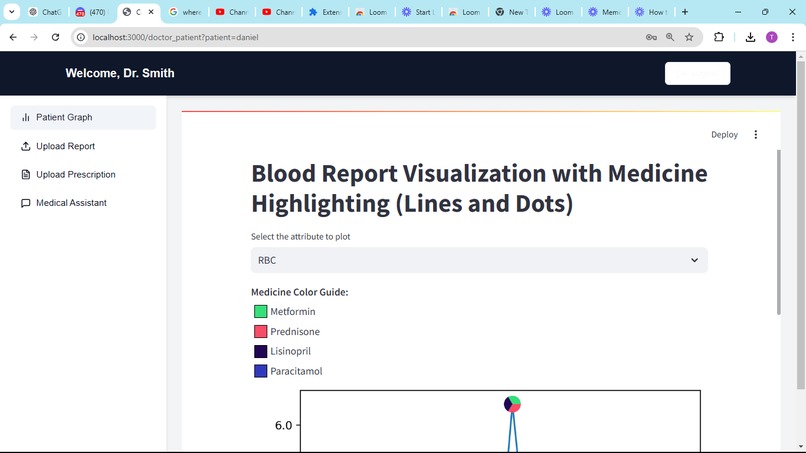Click the Metformin label text
The height and width of the screenshot is (453, 806).
coord(293,312)
